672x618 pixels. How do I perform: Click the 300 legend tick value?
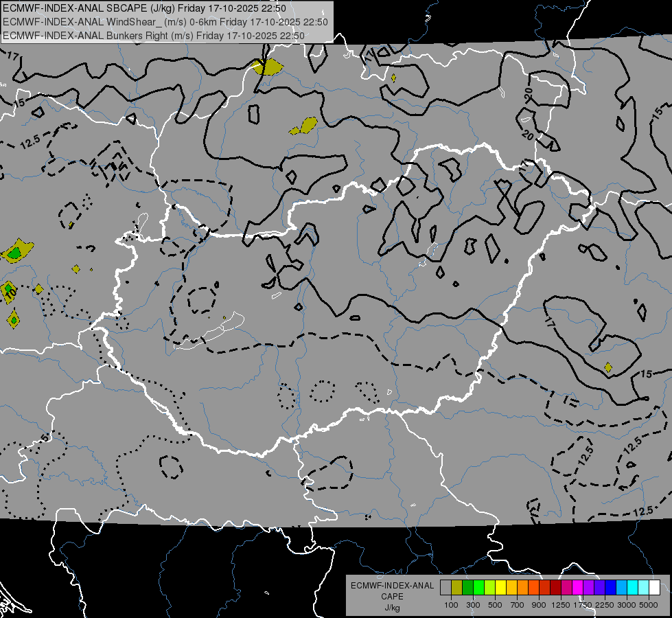coord(473,605)
